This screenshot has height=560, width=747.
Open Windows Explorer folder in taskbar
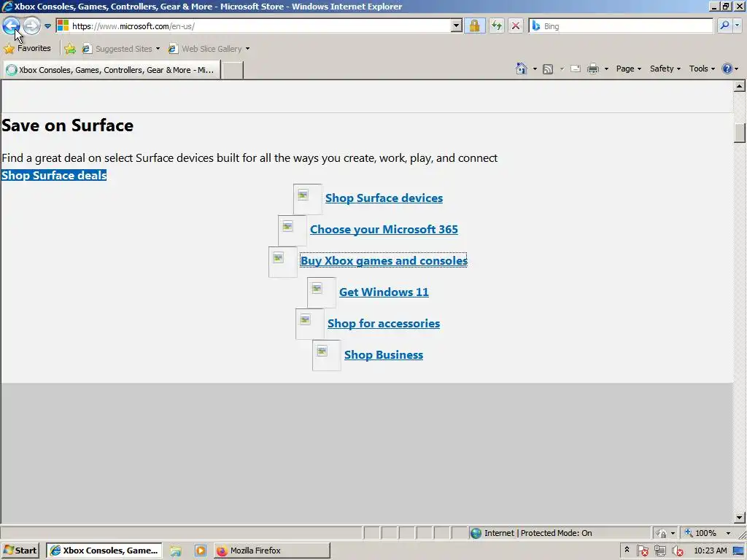pyautogui.click(x=176, y=551)
